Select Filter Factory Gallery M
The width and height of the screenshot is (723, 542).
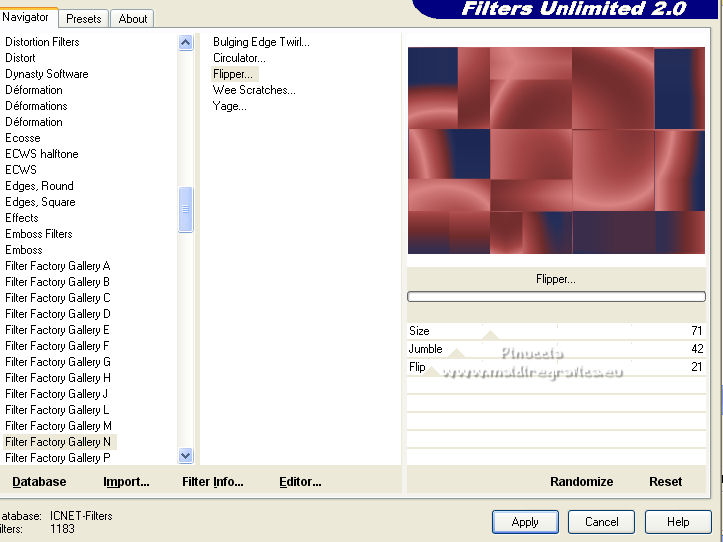(x=59, y=426)
